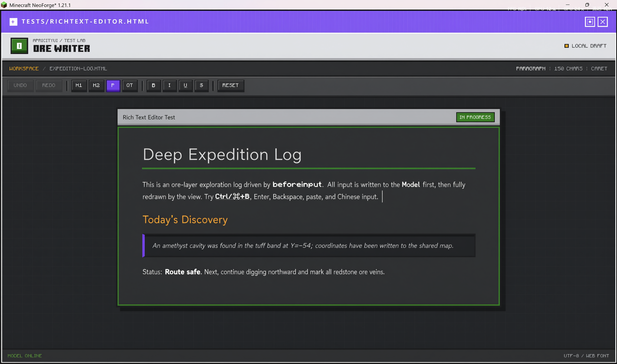Click the PARAGRAPH status indicator

pyautogui.click(x=531, y=68)
